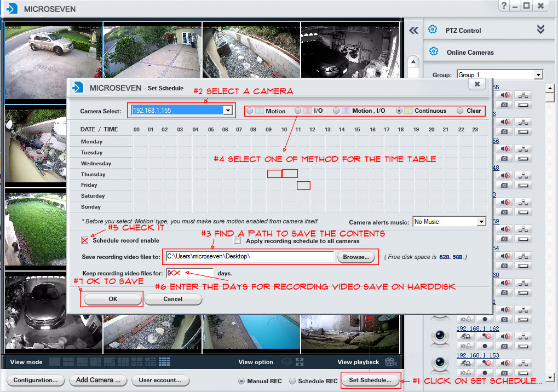Click the Browse... button
The width and height of the screenshot is (558, 392).
coord(356,257)
